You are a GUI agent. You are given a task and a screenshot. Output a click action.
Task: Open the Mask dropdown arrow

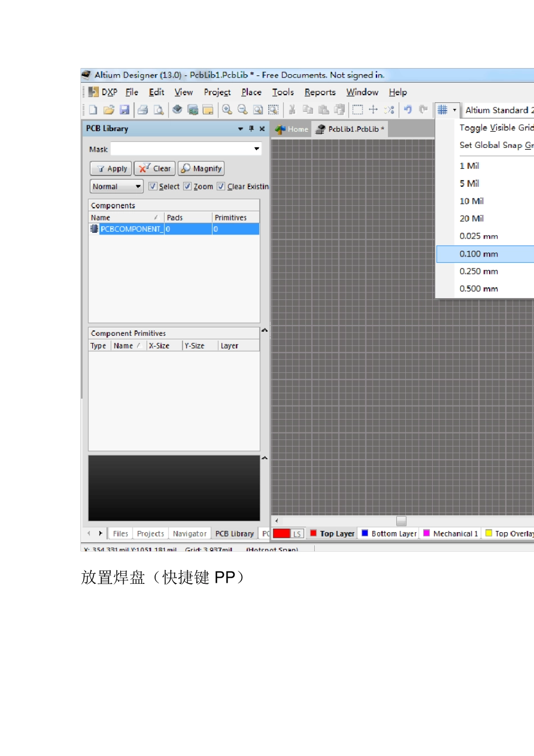(x=257, y=149)
